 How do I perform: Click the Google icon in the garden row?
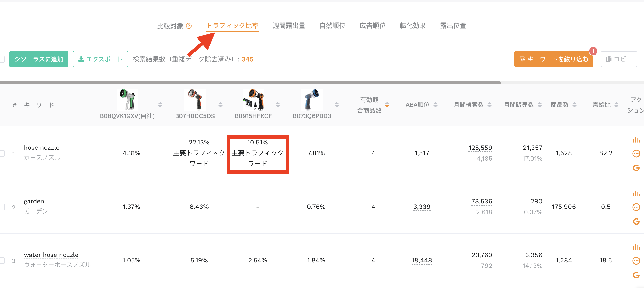pyautogui.click(x=636, y=222)
